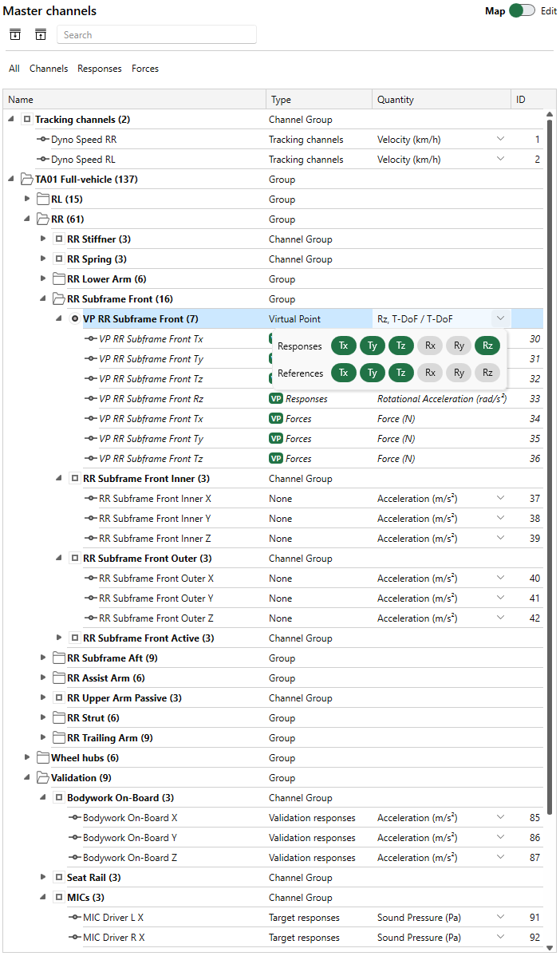Switch to the Responses filter tab
The image size is (560, 956).
coord(100,69)
